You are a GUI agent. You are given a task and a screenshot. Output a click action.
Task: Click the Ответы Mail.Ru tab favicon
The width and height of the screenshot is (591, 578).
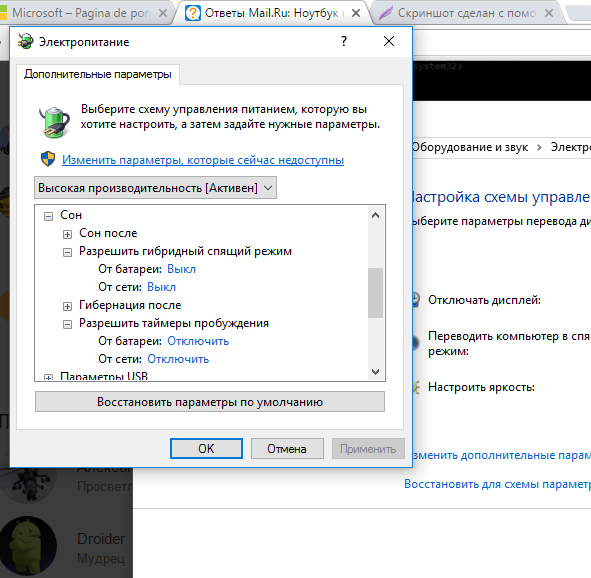tap(193, 14)
